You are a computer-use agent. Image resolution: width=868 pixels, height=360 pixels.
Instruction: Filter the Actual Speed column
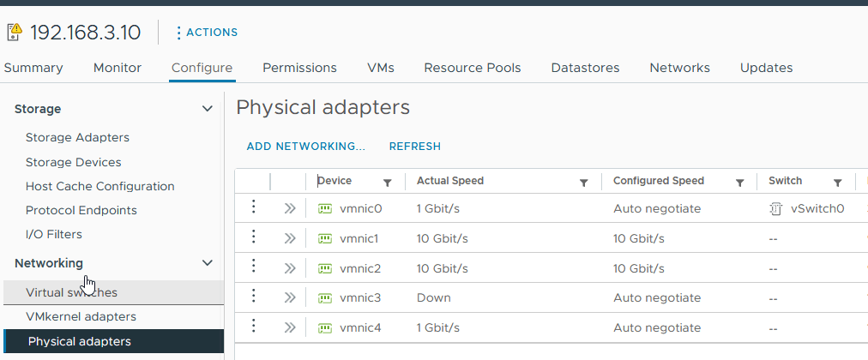[584, 182]
